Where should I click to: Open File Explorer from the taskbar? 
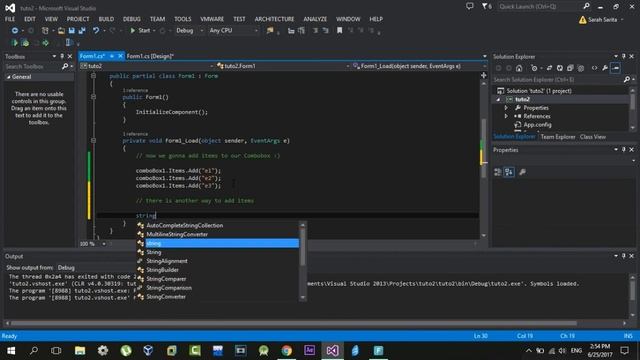click(x=80, y=351)
